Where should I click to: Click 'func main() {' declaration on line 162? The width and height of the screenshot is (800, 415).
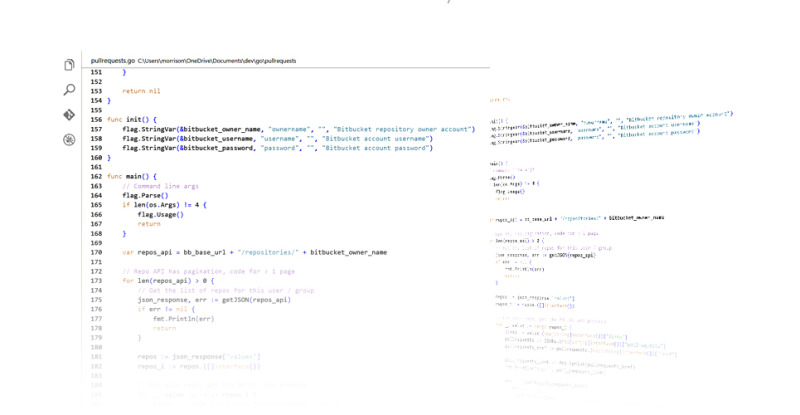tap(132, 177)
